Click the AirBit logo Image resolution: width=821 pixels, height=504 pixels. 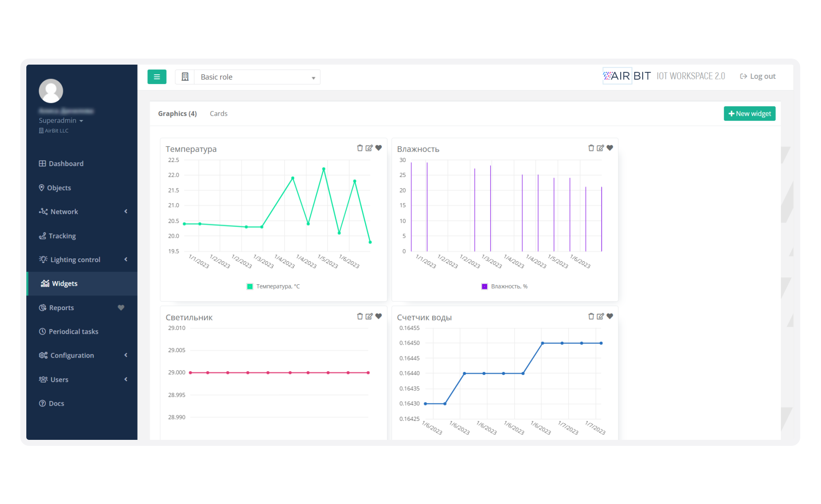point(627,76)
